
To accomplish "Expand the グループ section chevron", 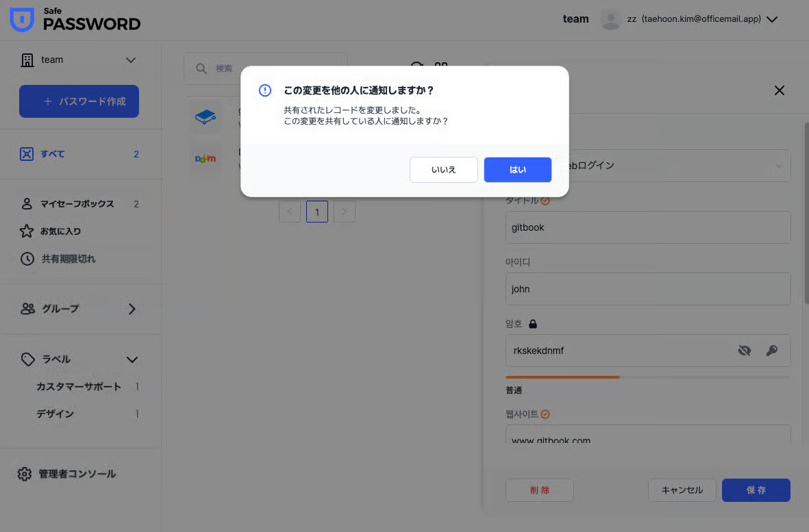I will (x=132, y=309).
